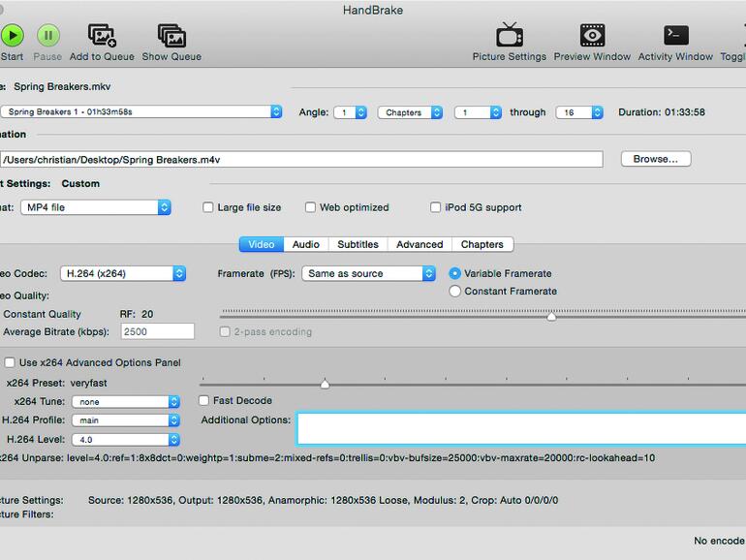Click the Pause encoding icon
This screenshot has height=560, width=746.
coord(48,36)
